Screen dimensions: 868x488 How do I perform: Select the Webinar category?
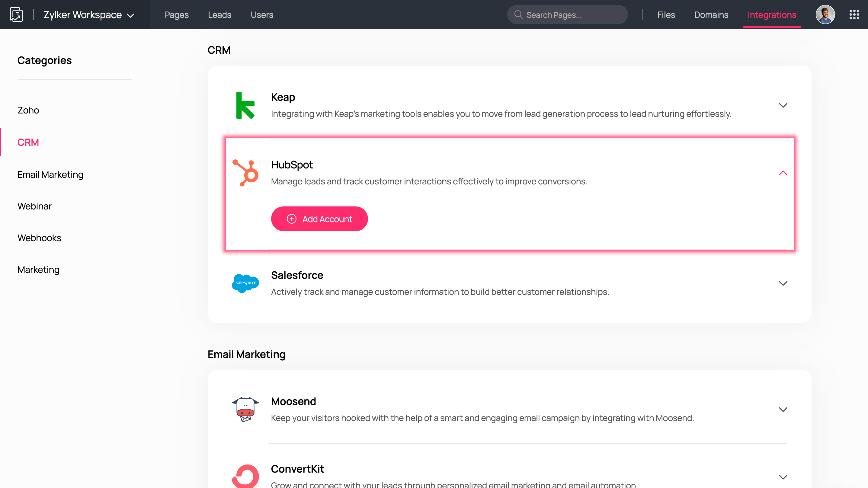tap(34, 206)
